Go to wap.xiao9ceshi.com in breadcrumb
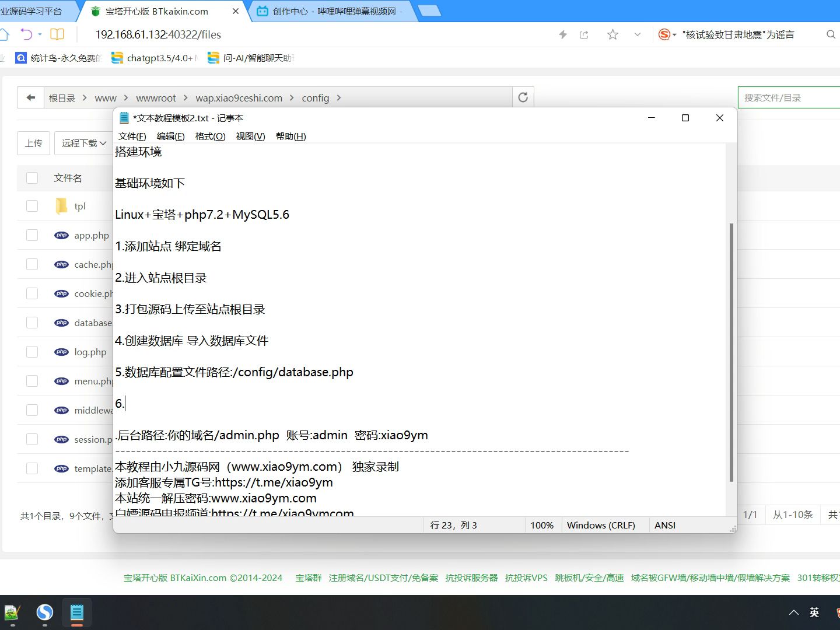The height and width of the screenshot is (630, 840). pyautogui.click(x=239, y=98)
